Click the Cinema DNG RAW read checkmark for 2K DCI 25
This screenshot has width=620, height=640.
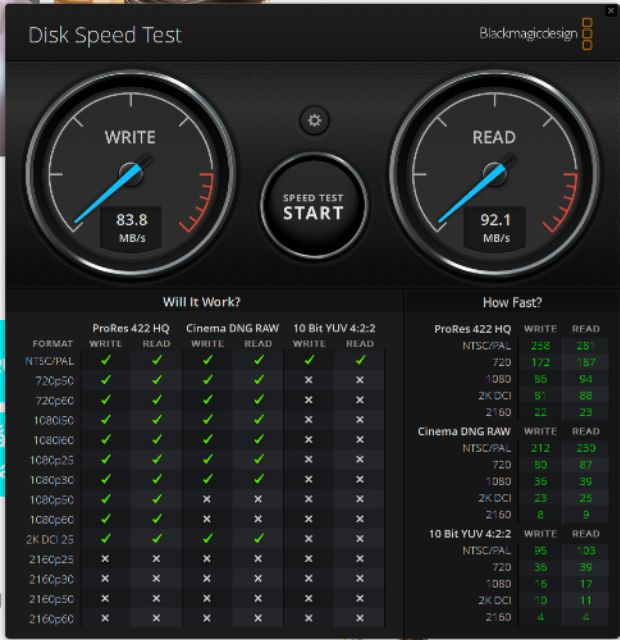click(258, 539)
